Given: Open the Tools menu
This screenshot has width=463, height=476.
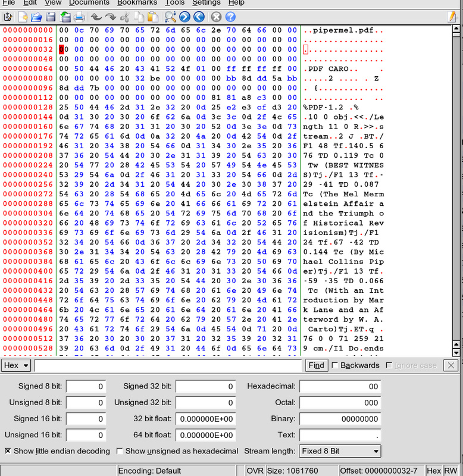Looking at the screenshot, I should pos(175,2).
